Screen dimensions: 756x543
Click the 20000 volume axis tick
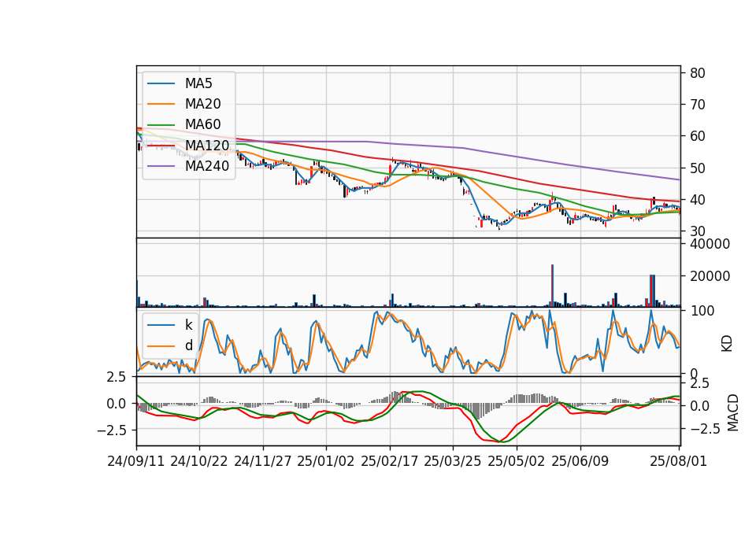(x=710, y=276)
